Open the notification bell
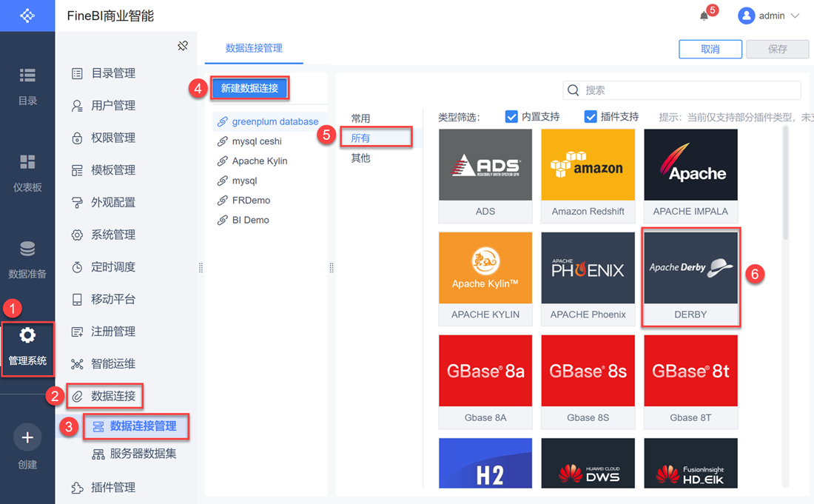 pyautogui.click(x=704, y=16)
